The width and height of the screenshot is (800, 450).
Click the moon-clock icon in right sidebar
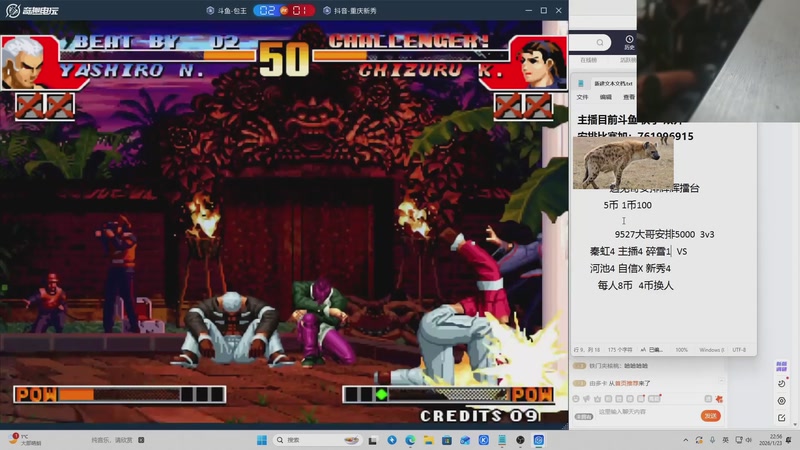tap(781, 384)
